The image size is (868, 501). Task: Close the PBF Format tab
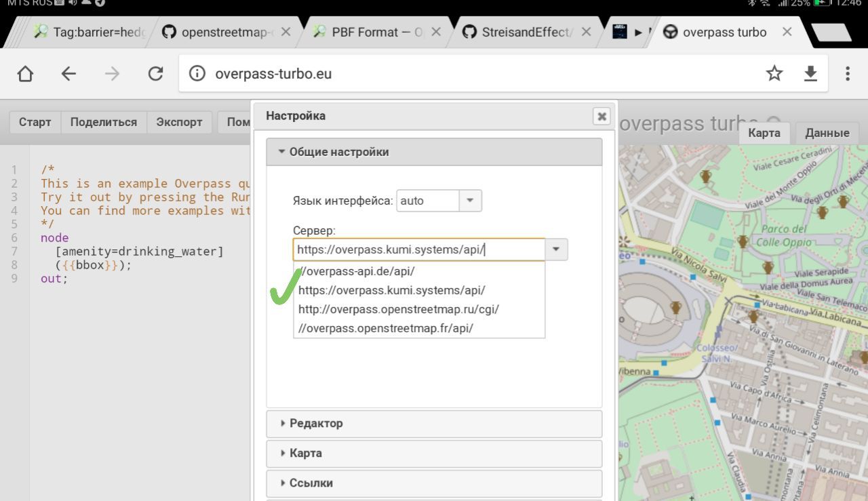click(x=436, y=32)
